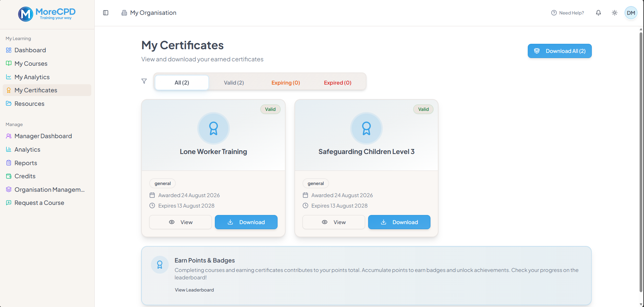
Task: Open Organisation Management item
Action: pyautogui.click(x=47, y=190)
